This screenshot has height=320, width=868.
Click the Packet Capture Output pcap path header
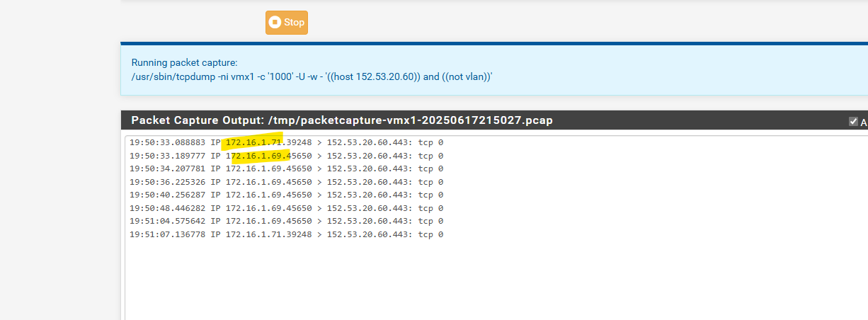342,120
